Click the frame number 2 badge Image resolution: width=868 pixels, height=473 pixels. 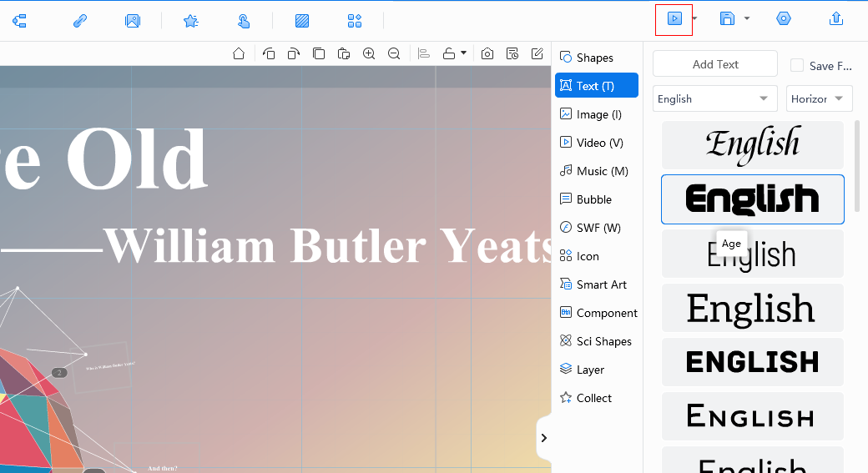(x=59, y=373)
